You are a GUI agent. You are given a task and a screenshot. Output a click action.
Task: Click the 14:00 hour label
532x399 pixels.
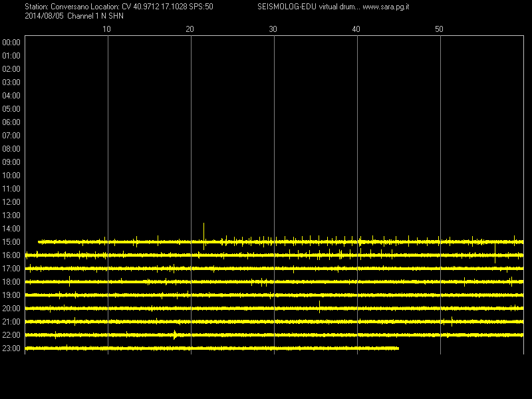[x=11, y=229]
